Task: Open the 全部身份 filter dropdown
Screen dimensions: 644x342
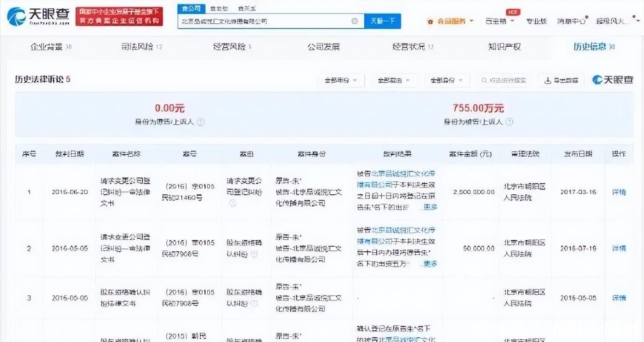Action: [446, 80]
